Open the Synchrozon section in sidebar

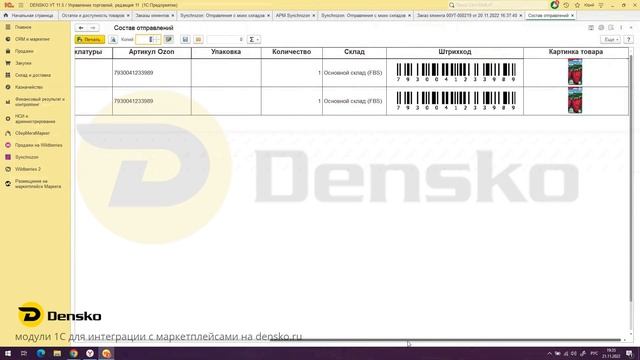[27, 157]
